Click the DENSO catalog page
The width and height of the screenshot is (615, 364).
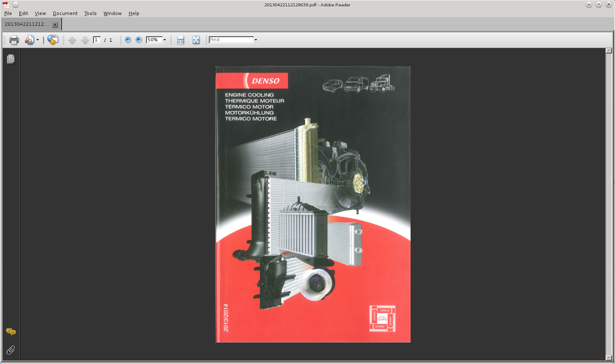click(313, 204)
